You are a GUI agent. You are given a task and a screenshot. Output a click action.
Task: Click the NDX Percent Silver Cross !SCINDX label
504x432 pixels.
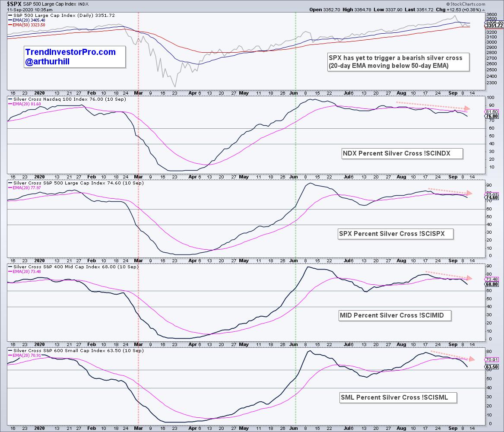403,153
